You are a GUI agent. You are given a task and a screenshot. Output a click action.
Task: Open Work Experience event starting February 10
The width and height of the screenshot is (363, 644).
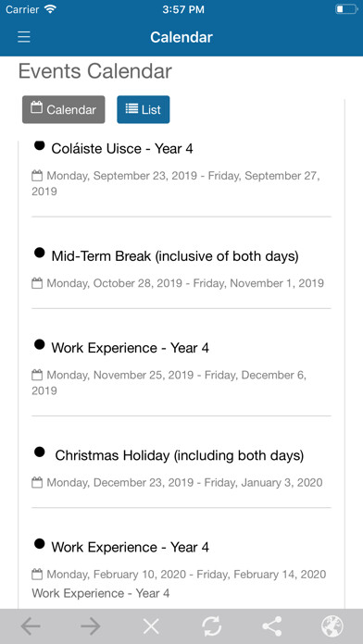coord(130,548)
